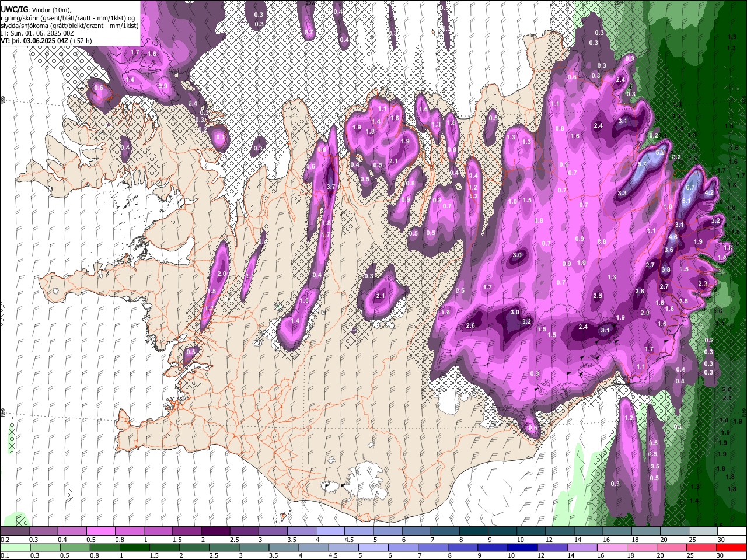Click the 2.3 value near the east coast
This screenshot has width=747, height=560.
[x=702, y=283]
